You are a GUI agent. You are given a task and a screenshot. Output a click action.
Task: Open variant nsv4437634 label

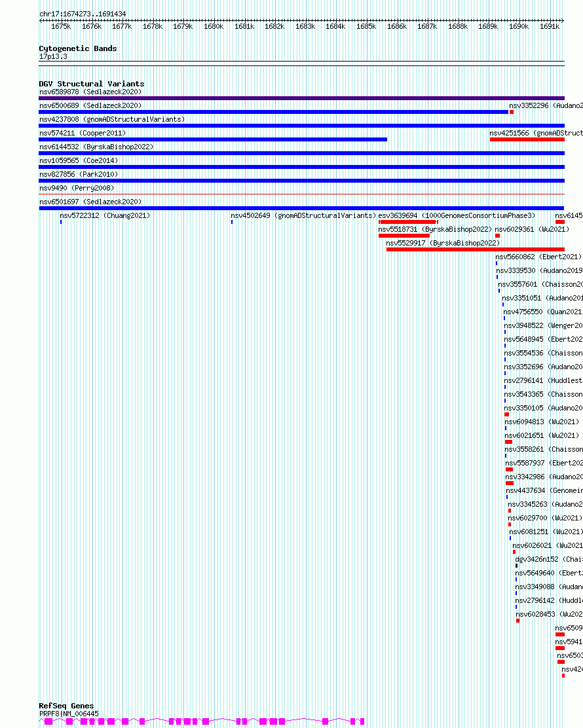pos(544,491)
